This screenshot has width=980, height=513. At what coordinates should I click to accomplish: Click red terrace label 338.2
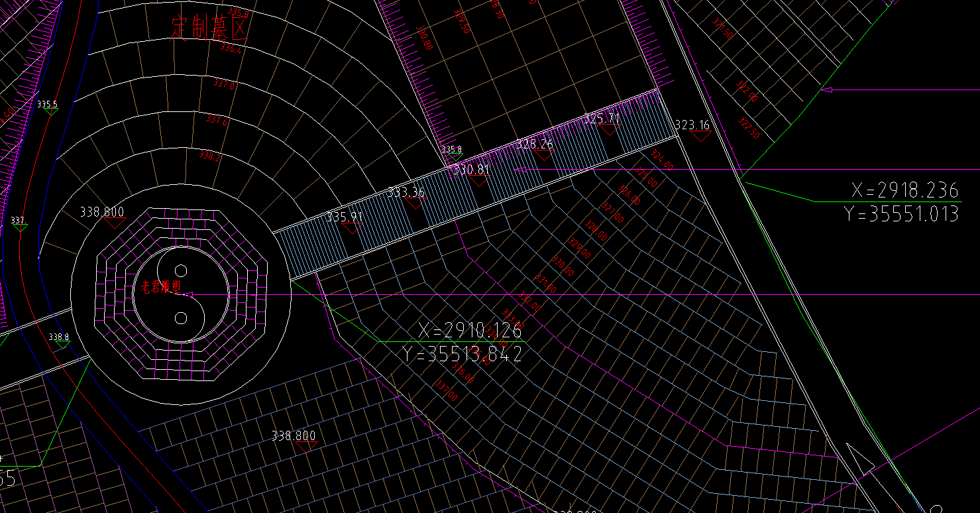(209, 156)
